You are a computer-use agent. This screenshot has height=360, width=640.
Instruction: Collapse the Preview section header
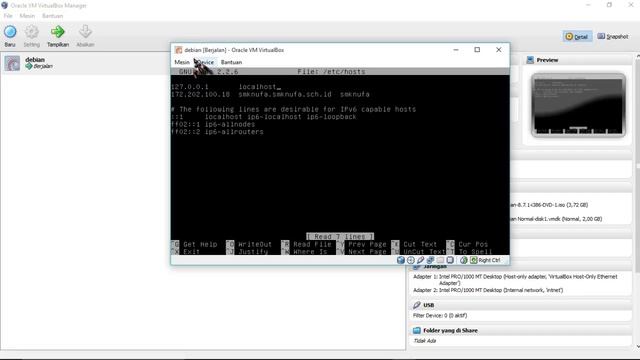(x=578, y=60)
